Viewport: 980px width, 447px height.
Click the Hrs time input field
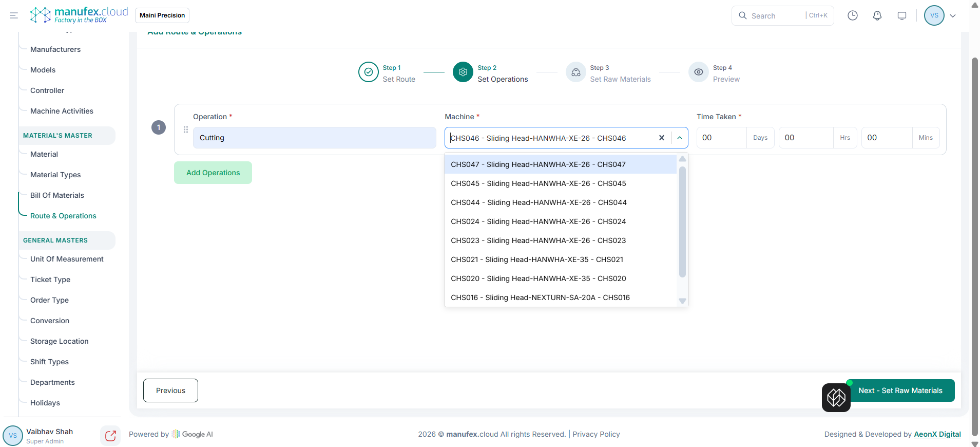click(805, 138)
